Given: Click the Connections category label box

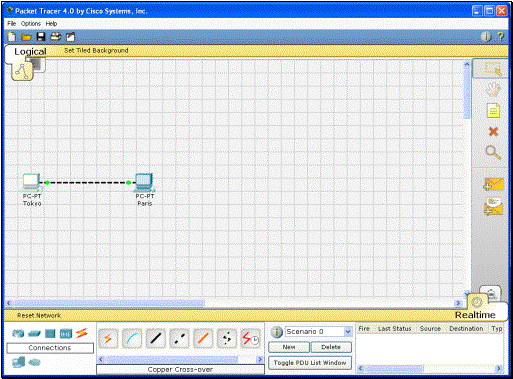Looking at the screenshot, I should click(x=50, y=348).
